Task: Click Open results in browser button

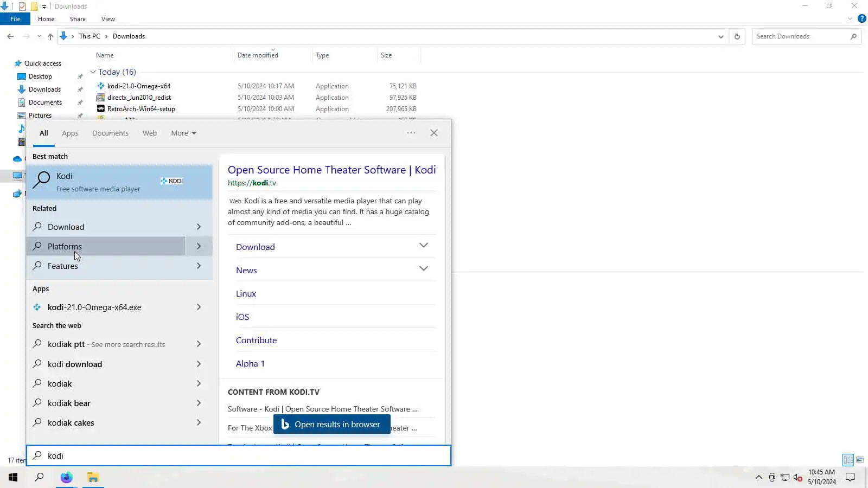Action: pos(331,425)
